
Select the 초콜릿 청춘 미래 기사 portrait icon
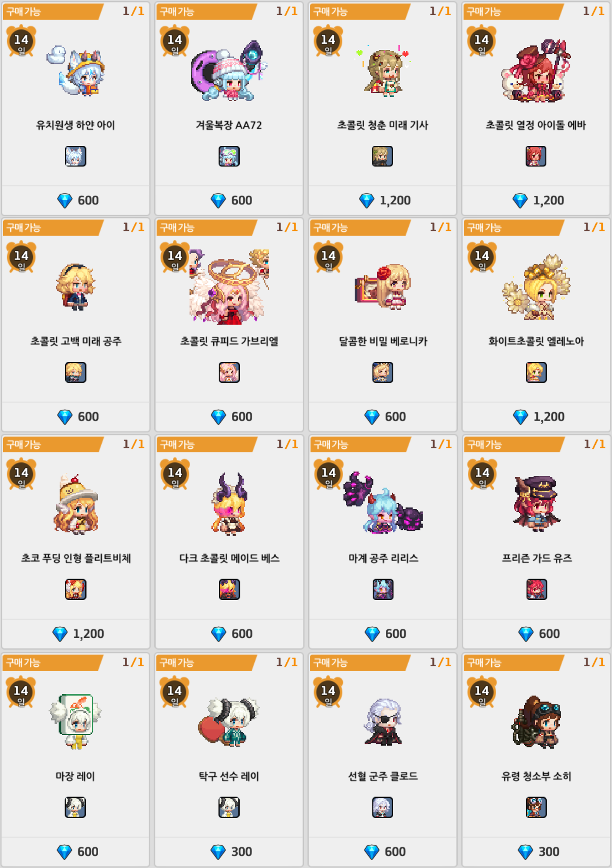[x=382, y=156]
